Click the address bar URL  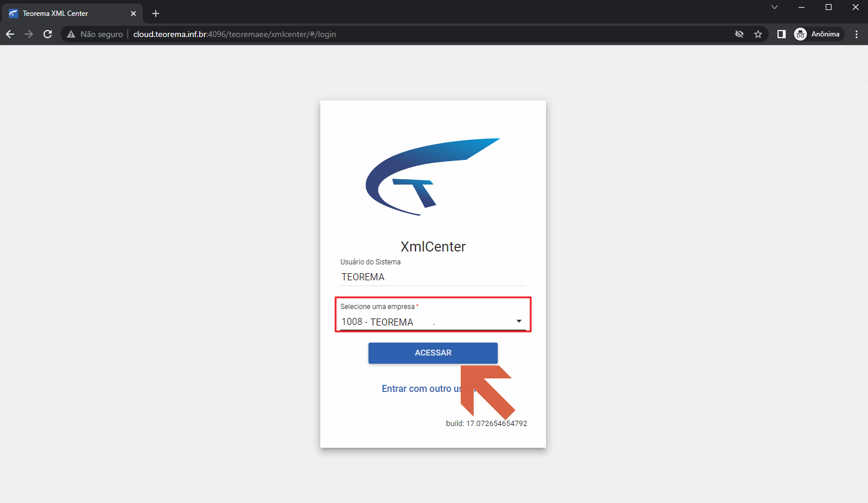[x=234, y=34]
